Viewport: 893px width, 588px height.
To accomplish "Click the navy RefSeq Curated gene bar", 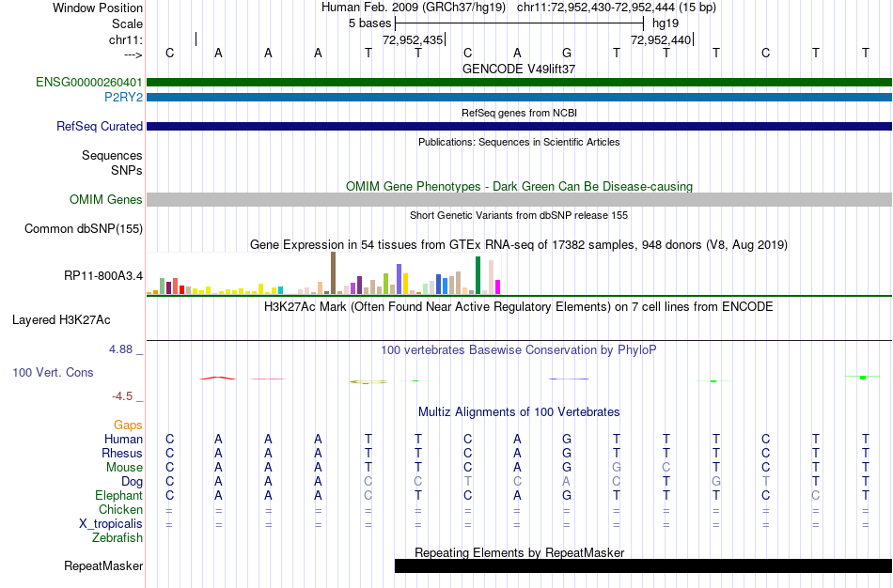I will (520, 126).
